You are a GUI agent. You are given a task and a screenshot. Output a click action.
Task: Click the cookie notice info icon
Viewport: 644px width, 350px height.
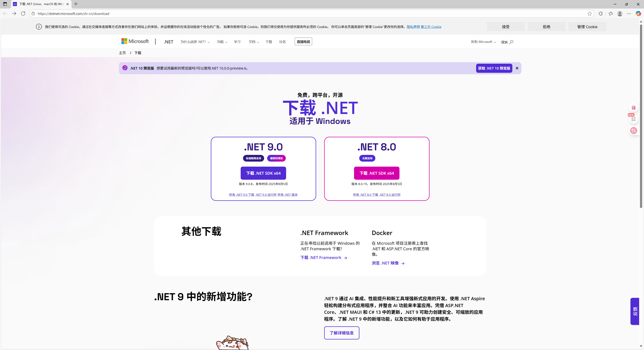click(x=39, y=27)
